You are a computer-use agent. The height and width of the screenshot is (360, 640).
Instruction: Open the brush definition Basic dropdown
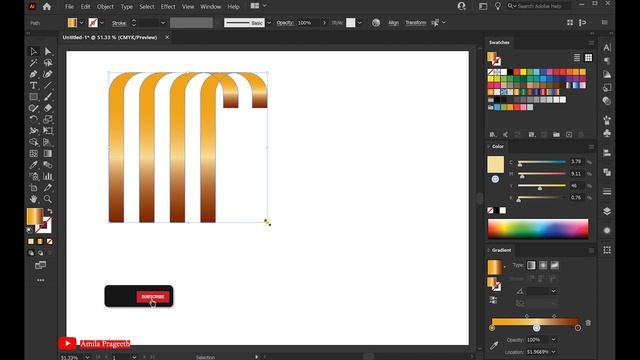coord(269,23)
